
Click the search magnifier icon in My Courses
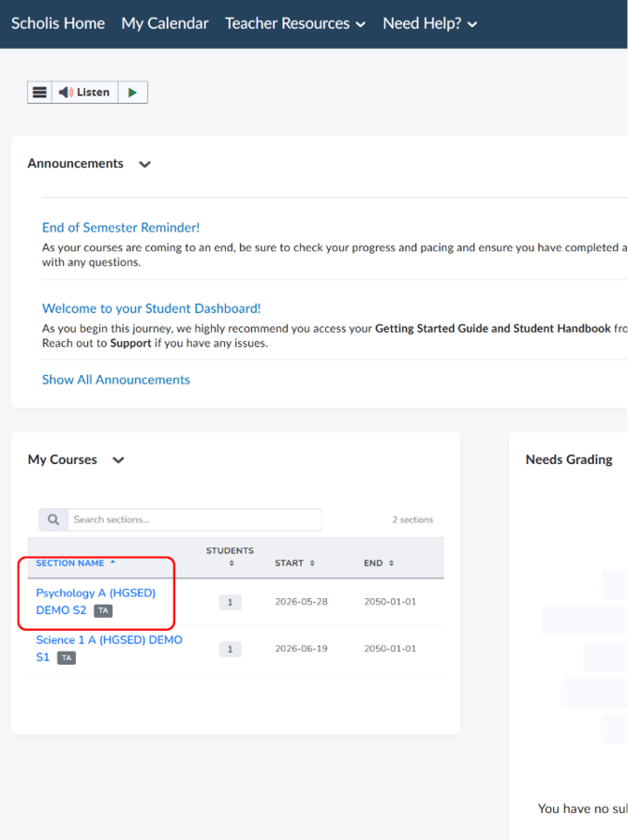pos(53,519)
